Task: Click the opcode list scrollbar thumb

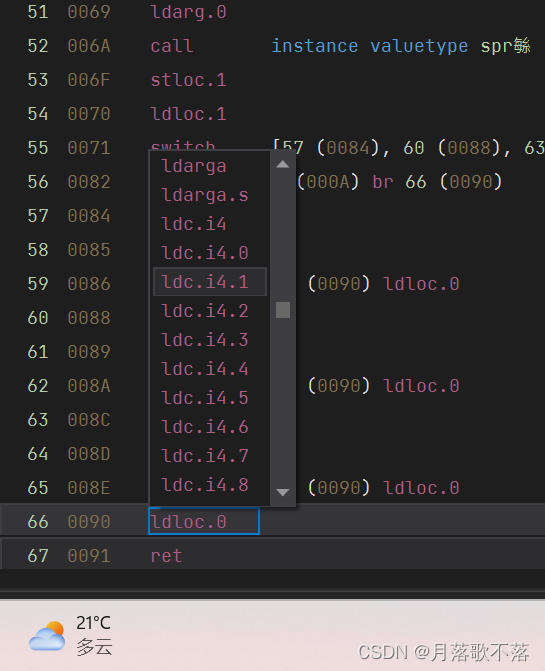Action: click(283, 310)
